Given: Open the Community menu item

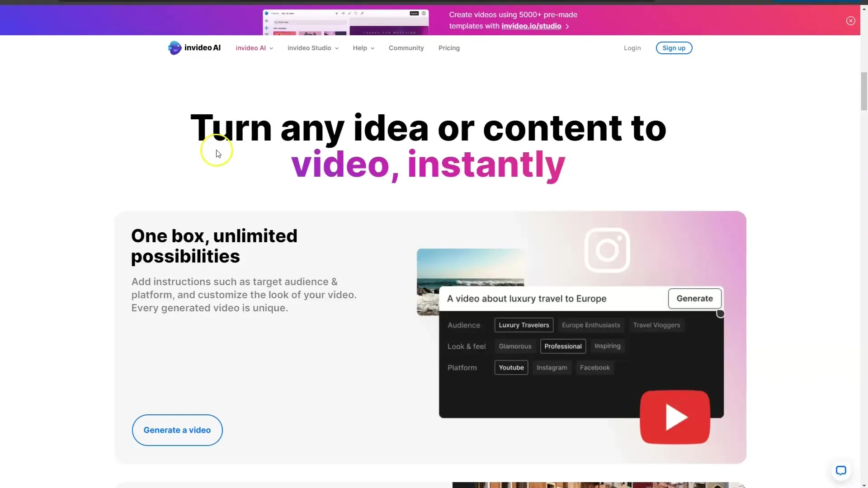Looking at the screenshot, I should click(406, 47).
